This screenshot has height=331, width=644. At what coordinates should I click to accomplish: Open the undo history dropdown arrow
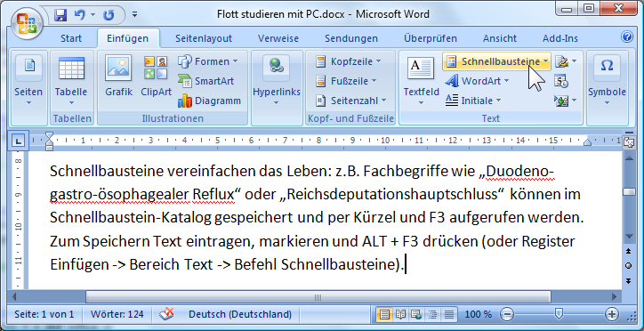click(93, 16)
